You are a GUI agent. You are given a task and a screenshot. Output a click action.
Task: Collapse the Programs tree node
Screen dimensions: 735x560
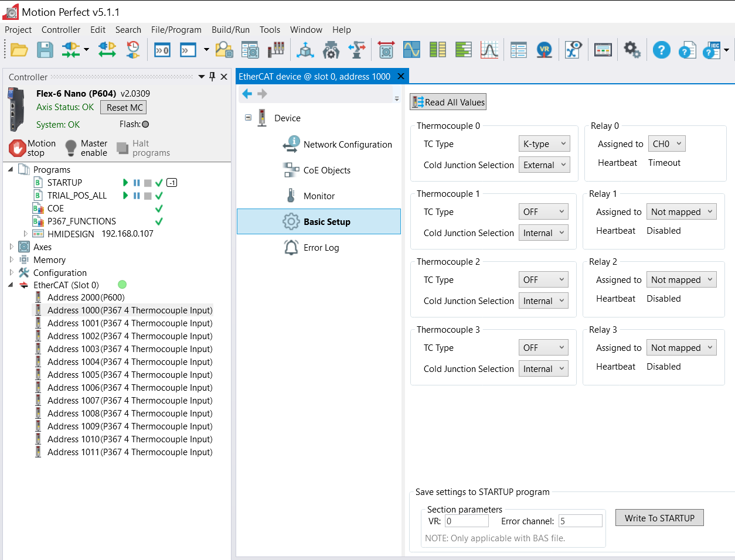click(11, 169)
